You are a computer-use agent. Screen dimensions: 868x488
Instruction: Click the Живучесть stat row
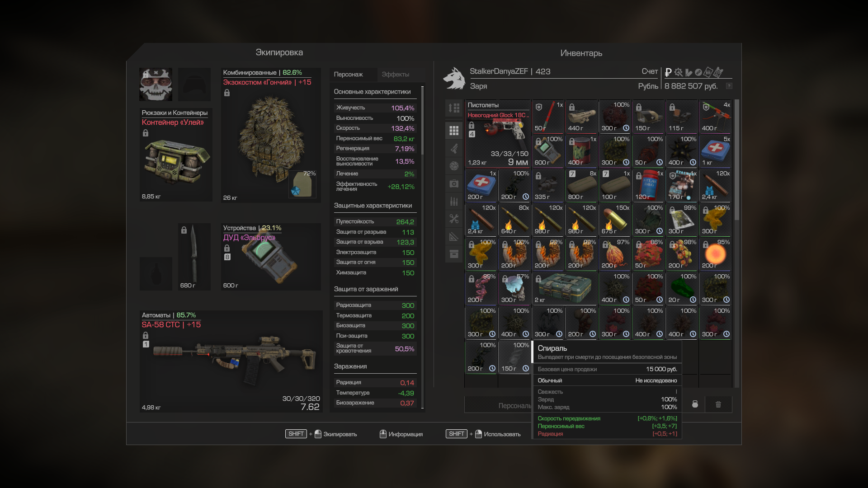point(375,108)
